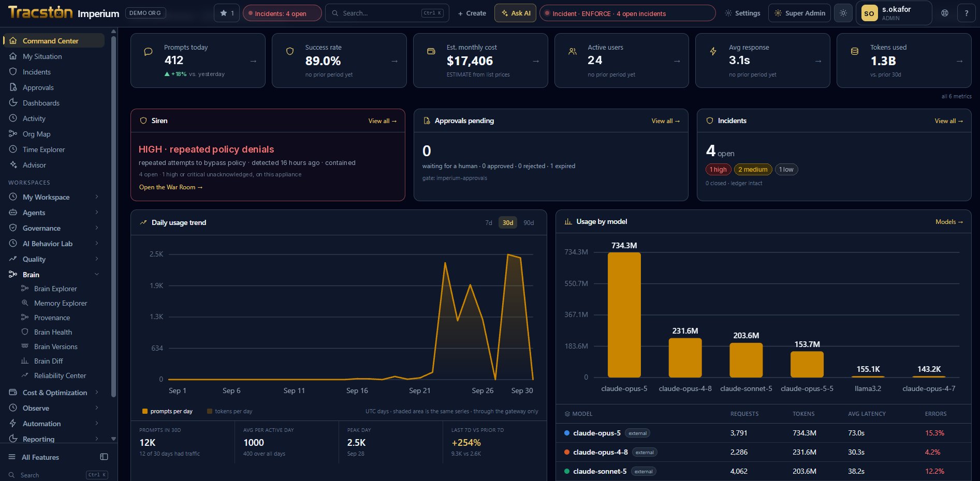Image resolution: width=980 pixels, height=481 pixels.
Task: Click the Memory Explorer search icon
Action: [x=24, y=303]
